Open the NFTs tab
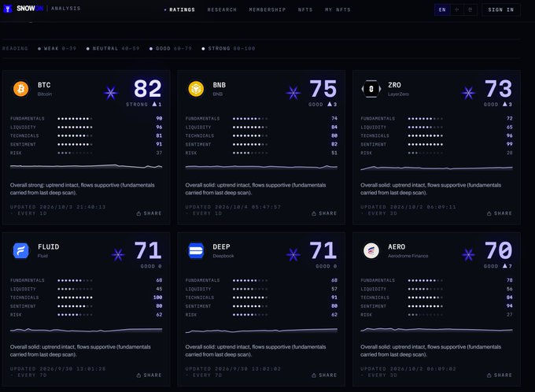This screenshot has height=392, width=535. (x=305, y=10)
